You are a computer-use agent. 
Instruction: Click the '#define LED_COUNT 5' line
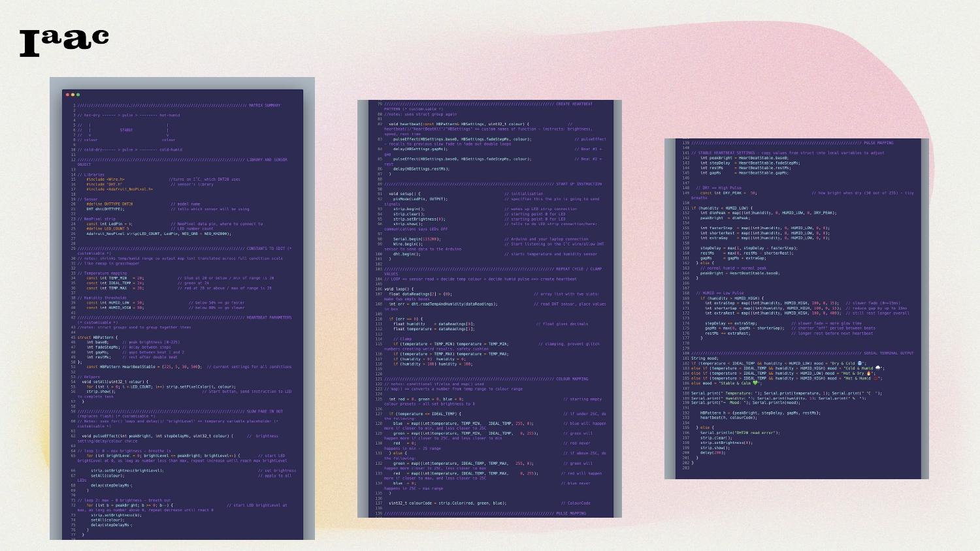coord(108,228)
